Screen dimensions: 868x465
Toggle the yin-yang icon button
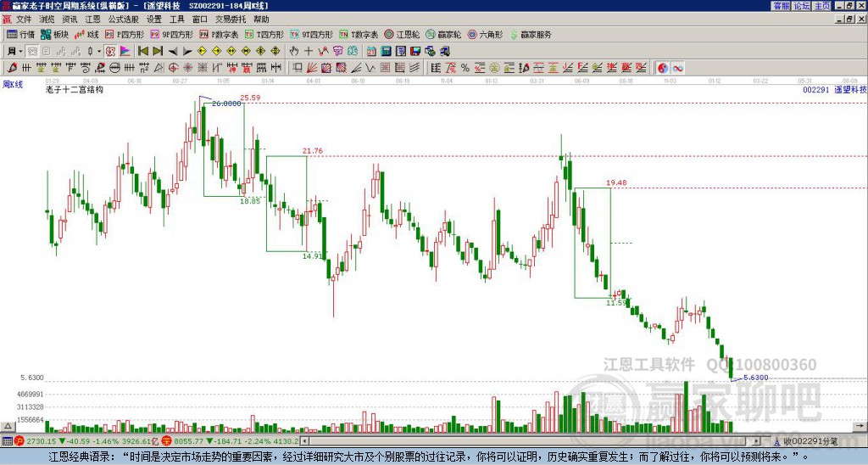coord(663,68)
